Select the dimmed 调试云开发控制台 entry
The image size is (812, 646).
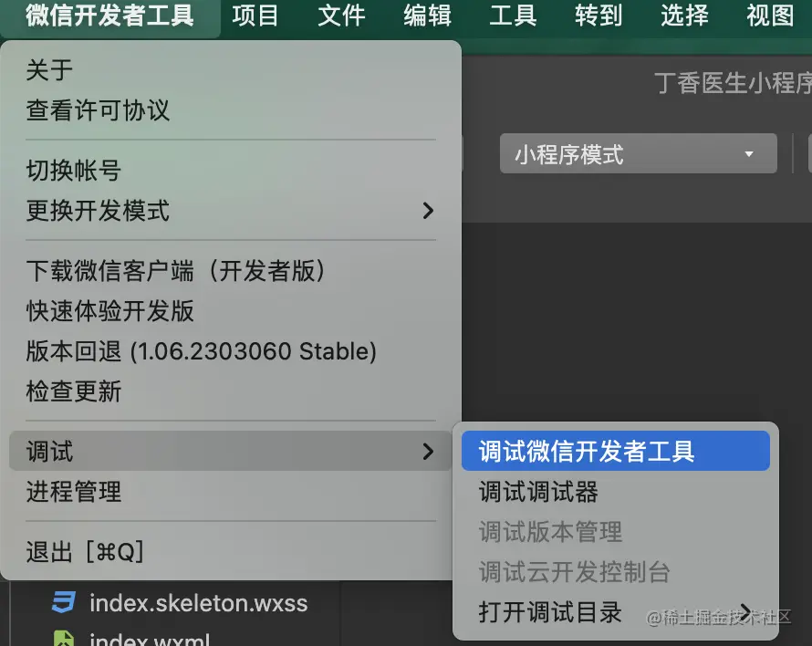coord(616,572)
